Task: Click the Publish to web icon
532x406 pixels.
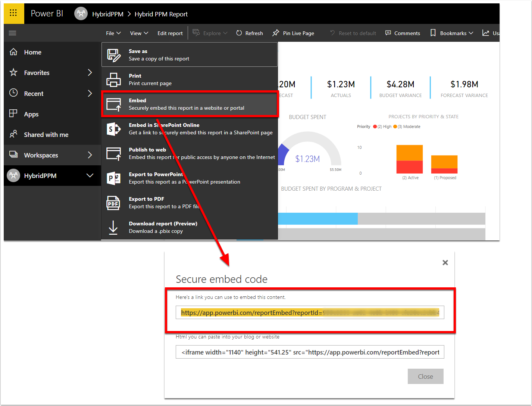Action: 113,154
